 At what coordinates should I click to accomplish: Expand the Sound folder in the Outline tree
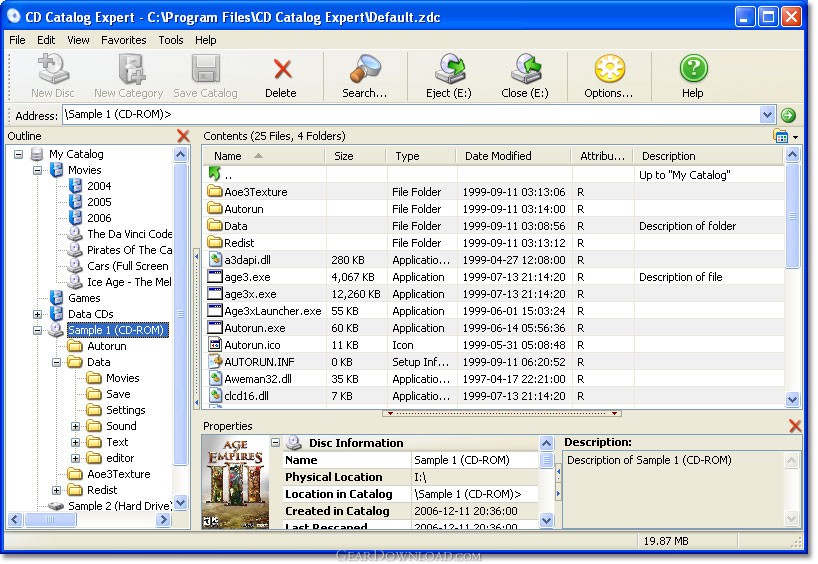76,426
